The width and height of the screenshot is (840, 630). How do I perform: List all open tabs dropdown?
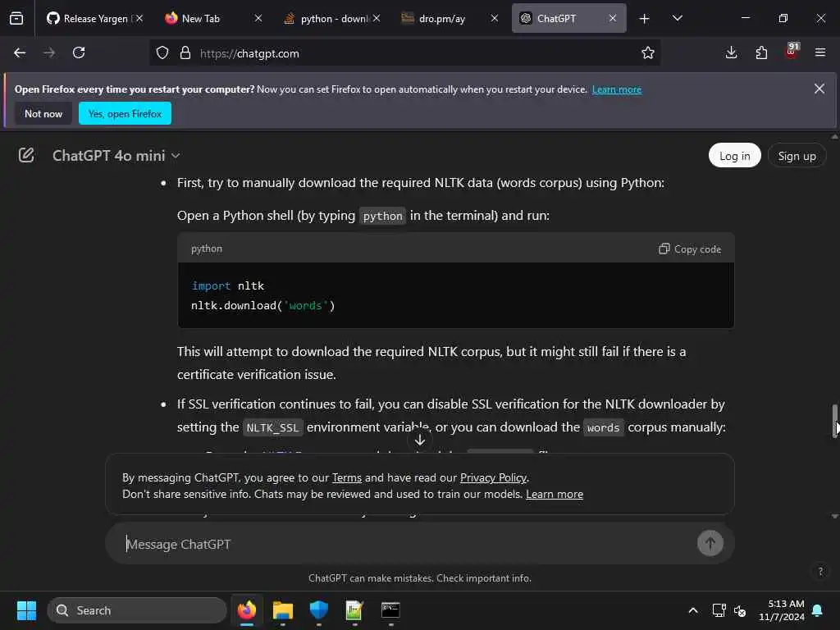click(x=677, y=18)
